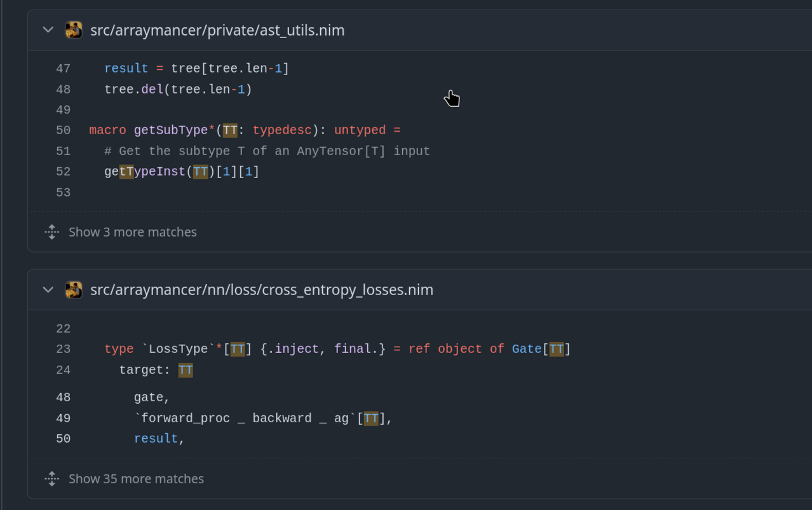Click line number 23 in cross_entropy_losses.nim
Viewport: 812px width, 510px height.
[x=63, y=349]
